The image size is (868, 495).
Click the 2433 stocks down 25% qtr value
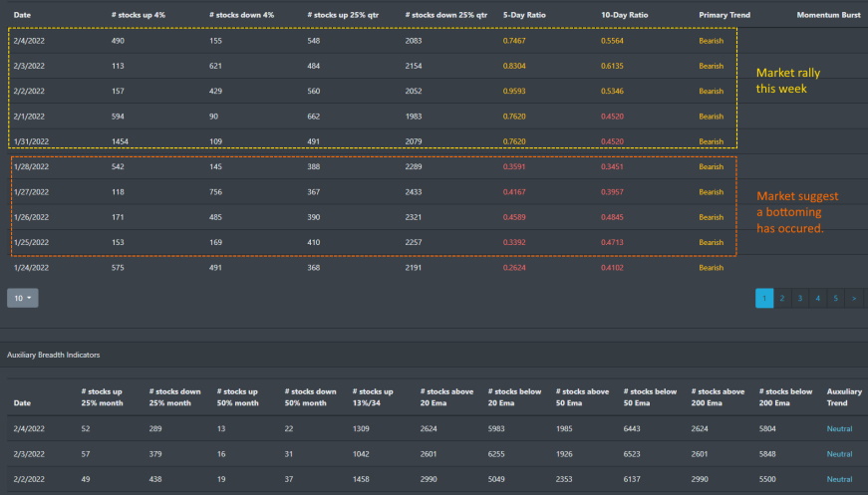[414, 192]
